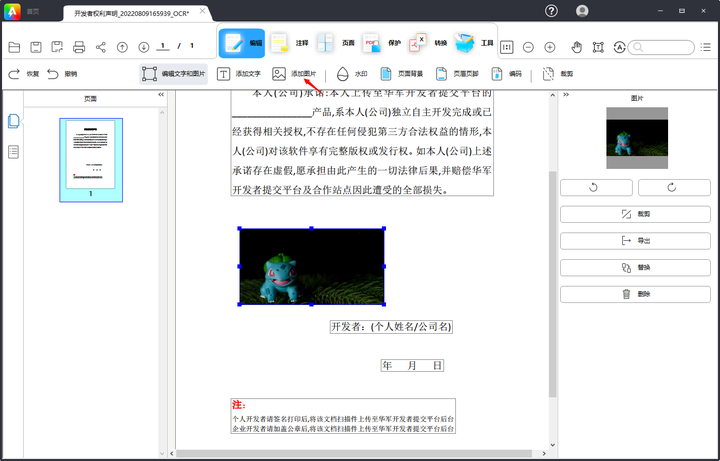Close the 开发者权利声明 document tab

(202, 11)
